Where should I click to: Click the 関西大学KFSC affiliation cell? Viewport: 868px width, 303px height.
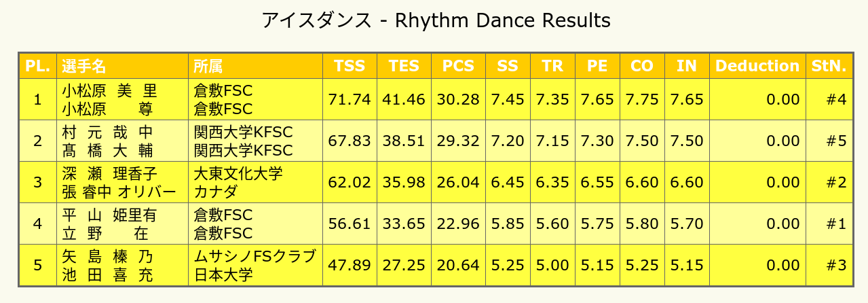tap(256, 141)
